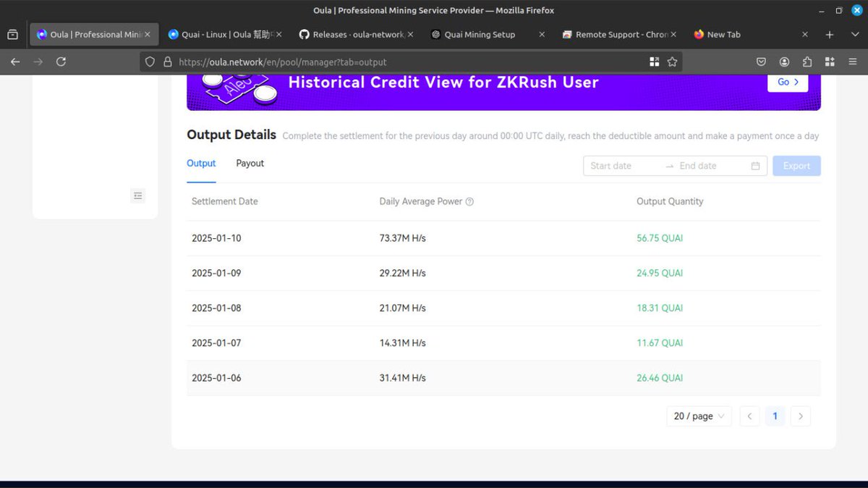Reload the current page
The width and height of the screenshot is (868, 488).
(x=61, y=62)
